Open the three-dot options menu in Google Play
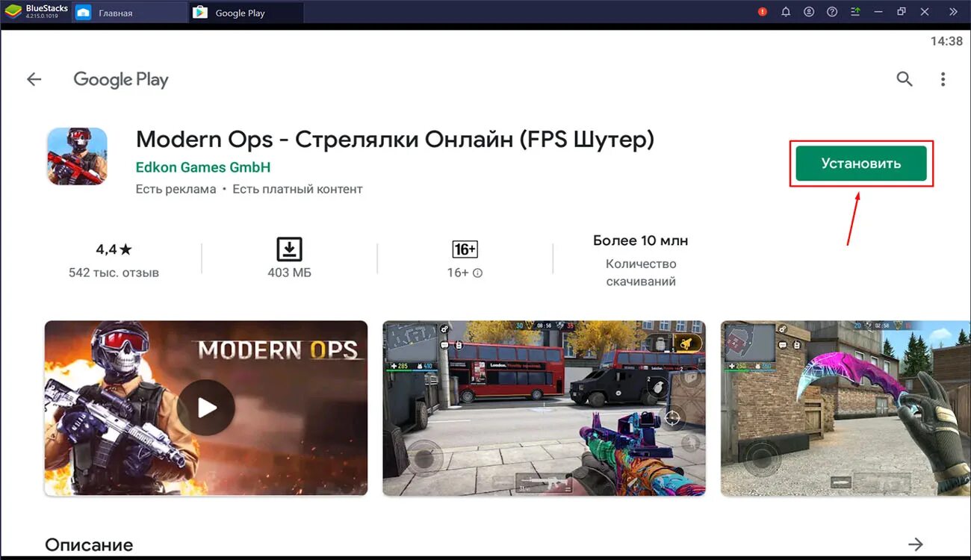Screen dimensions: 971x560 [x=943, y=79]
